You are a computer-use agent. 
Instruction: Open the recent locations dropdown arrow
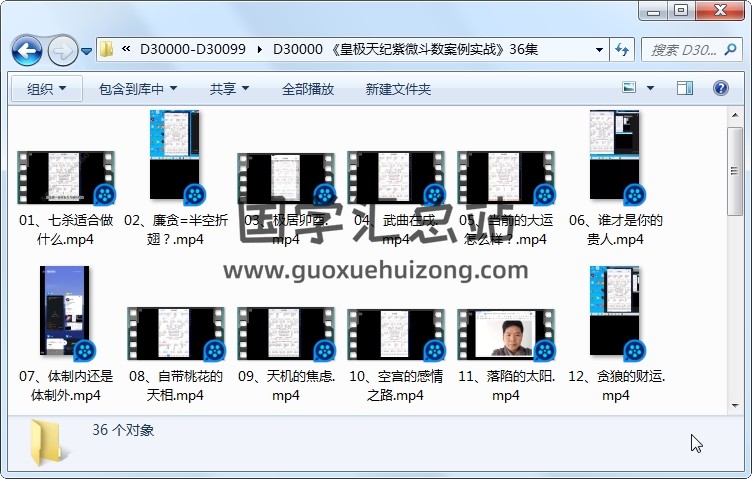pos(86,51)
